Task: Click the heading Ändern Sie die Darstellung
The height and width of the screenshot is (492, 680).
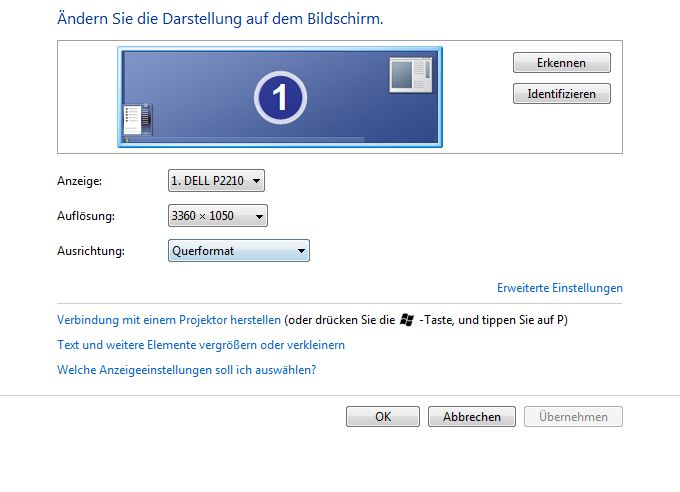Action: coord(220,19)
